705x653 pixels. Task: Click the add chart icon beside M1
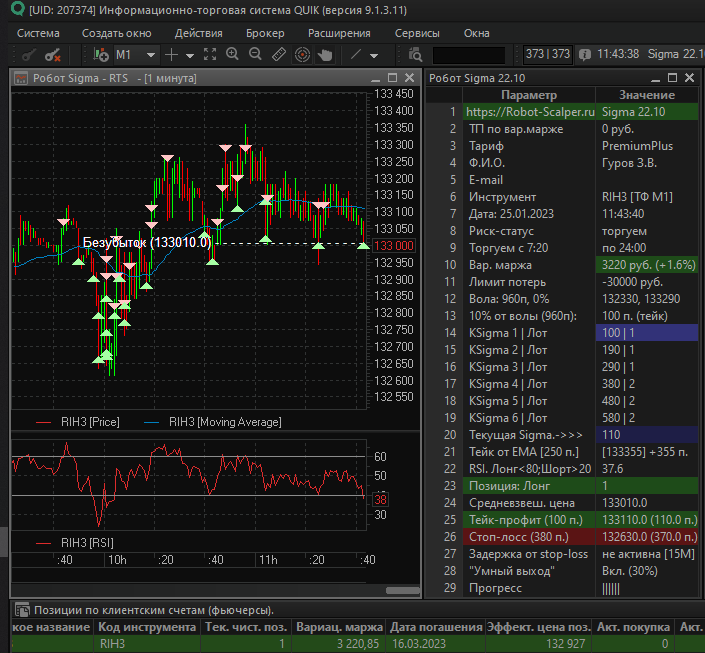(x=101, y=55)
